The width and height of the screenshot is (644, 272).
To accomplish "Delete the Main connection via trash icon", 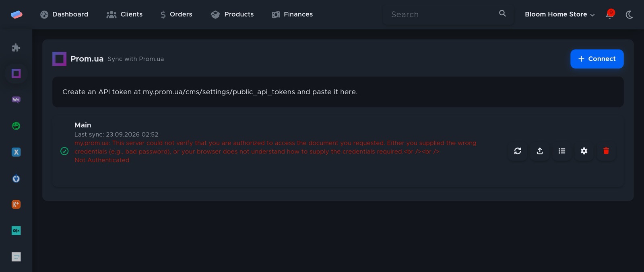I will [606, 151].
